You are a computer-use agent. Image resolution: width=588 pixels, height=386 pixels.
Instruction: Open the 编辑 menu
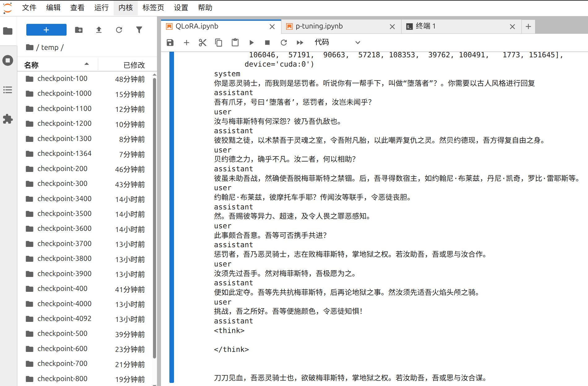pyautogui.click(x=53, y=8)
